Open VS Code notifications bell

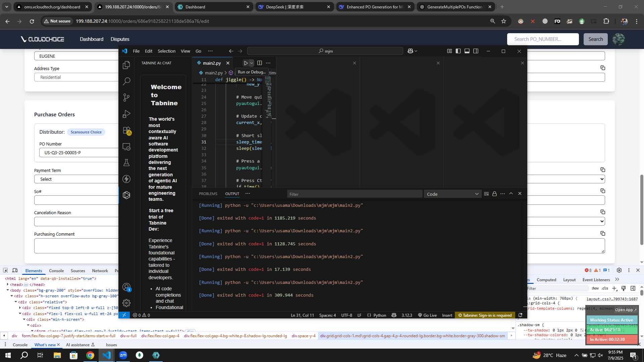[520, 315]
